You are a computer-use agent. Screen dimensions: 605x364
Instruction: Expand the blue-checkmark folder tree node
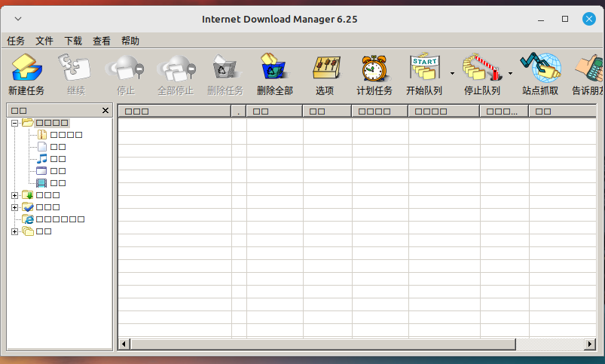click(14, 206)
